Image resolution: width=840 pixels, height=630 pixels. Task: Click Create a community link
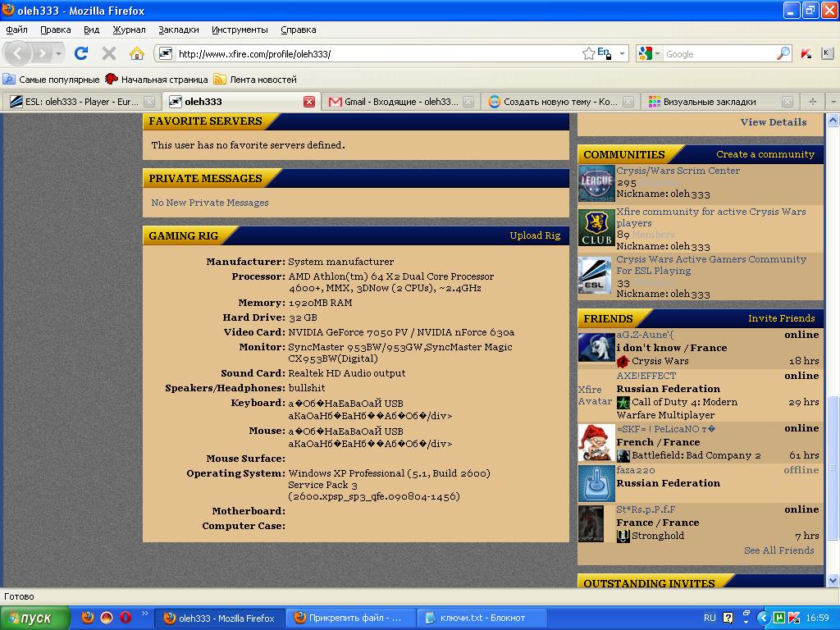pos(765,154)
